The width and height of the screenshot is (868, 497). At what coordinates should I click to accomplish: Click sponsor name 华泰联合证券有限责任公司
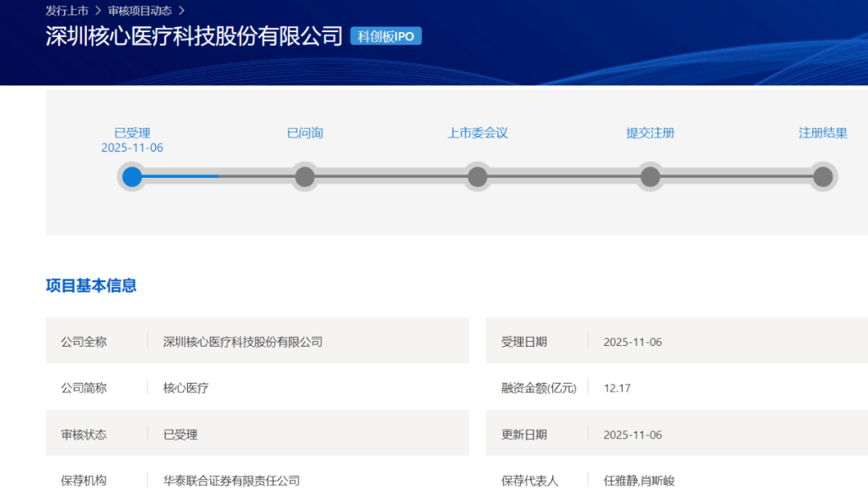click(x=231, y=481)
